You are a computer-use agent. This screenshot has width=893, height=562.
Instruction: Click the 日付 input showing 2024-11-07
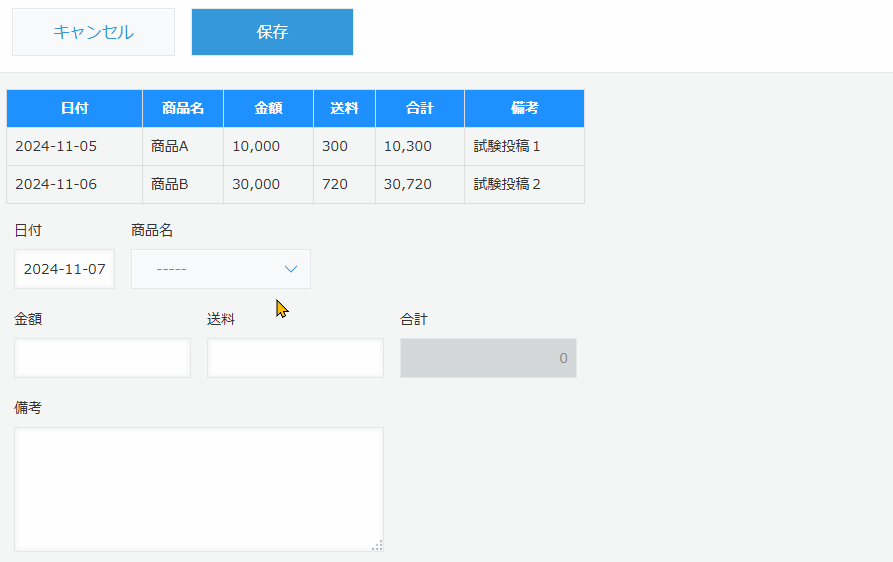click(65, 269)
